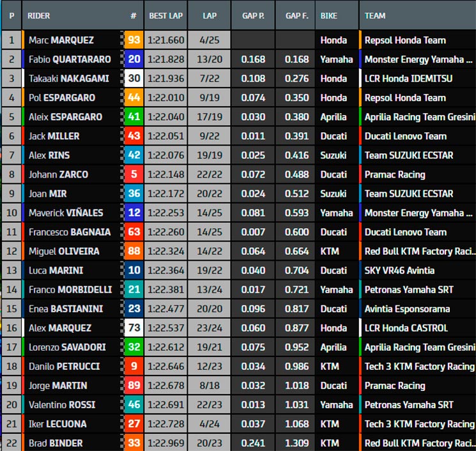Click lap cell 19/19 for Alex Rins
The width and height of the screenshot is (476, 451).
tap(210, 155)
